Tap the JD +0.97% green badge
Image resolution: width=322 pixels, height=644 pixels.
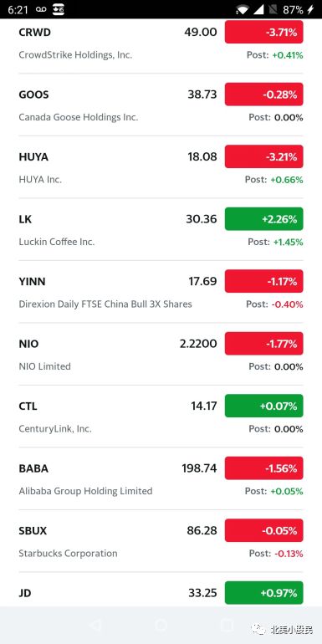click(263, 593)
